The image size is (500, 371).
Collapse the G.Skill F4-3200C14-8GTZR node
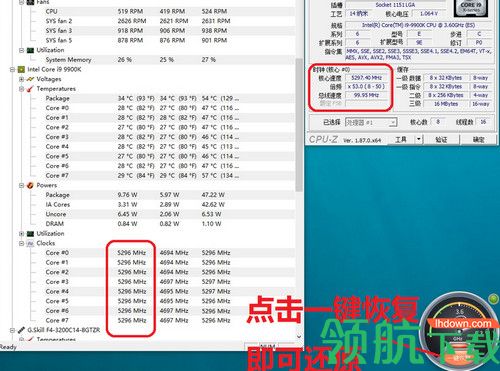tap(12, 330)
